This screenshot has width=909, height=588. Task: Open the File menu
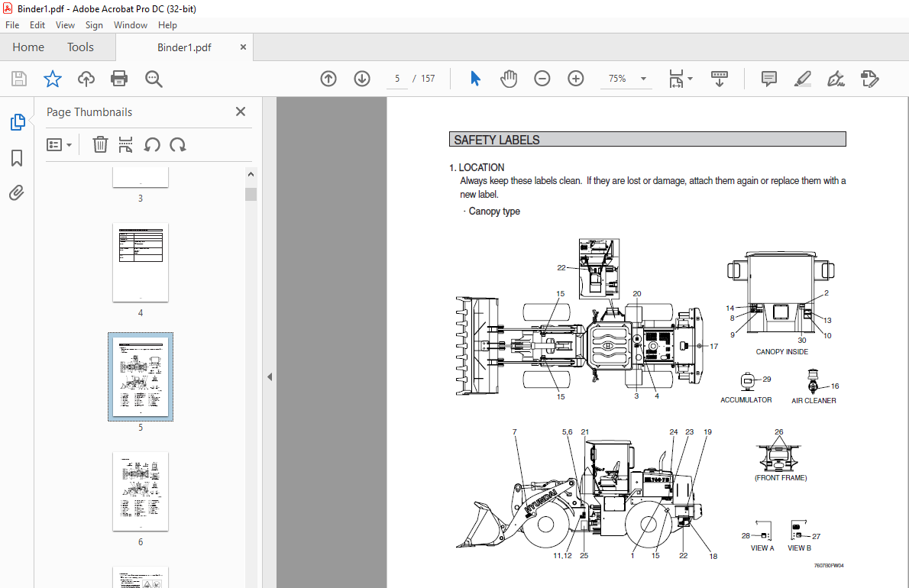click(12, 25)
